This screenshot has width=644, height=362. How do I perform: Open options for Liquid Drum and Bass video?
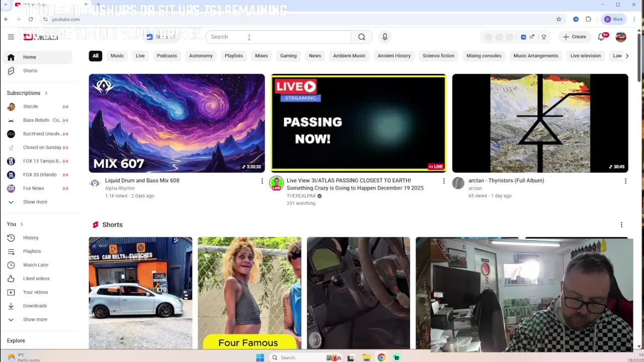coord(262,181)
